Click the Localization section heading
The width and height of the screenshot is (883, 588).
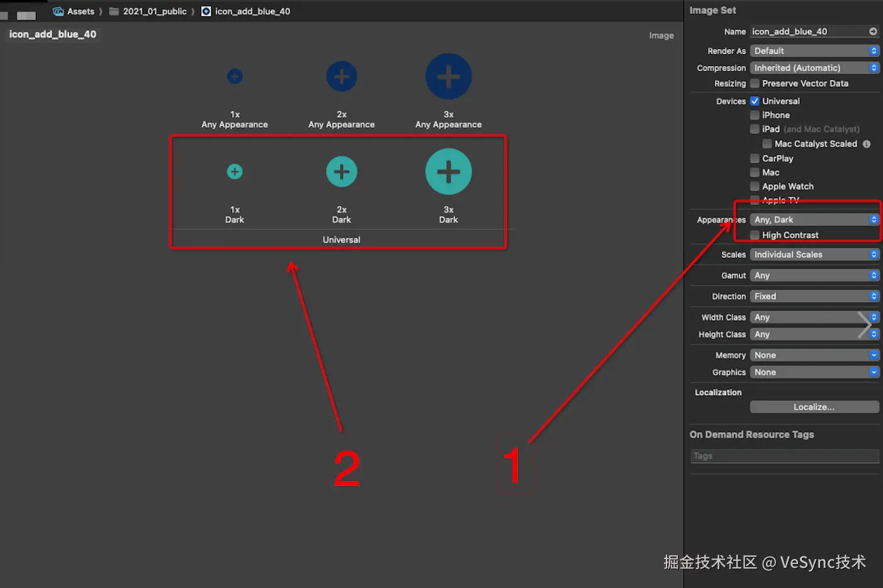718,392
